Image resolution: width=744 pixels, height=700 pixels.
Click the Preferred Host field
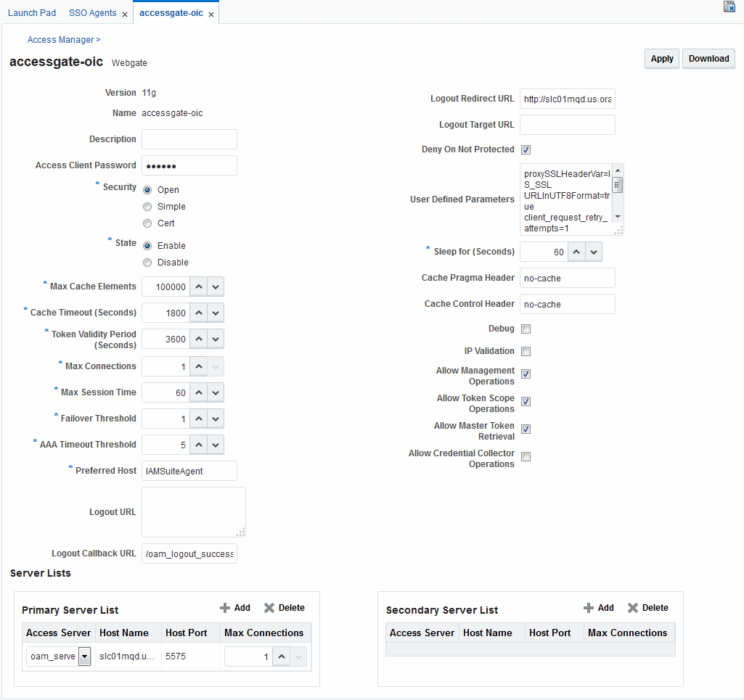click(189, 471)
